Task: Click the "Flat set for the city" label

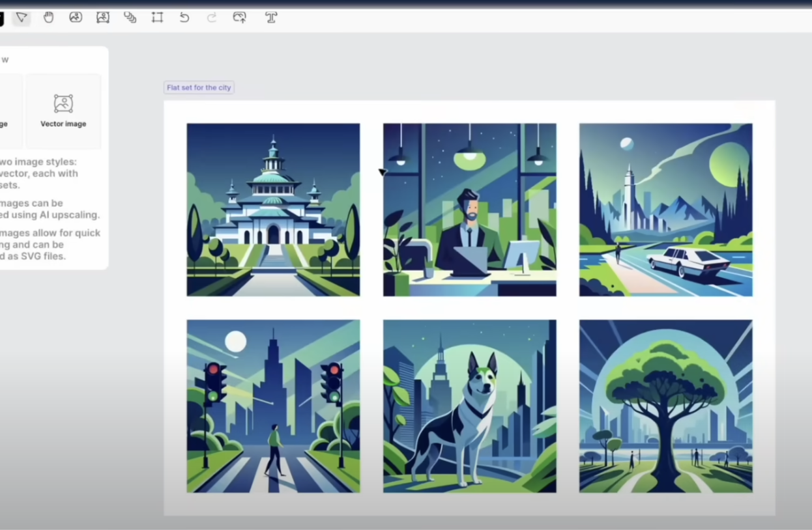Action: 199,87
